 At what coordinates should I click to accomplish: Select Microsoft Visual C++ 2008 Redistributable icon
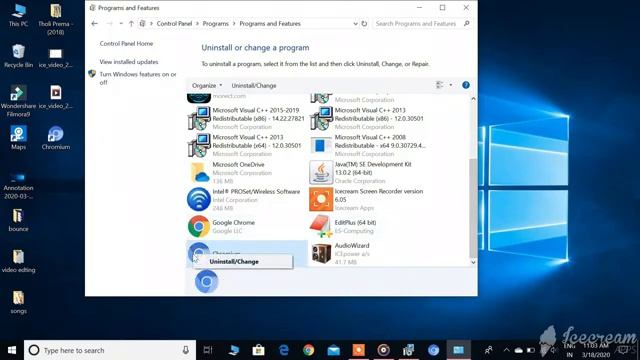tap(321, 145)
